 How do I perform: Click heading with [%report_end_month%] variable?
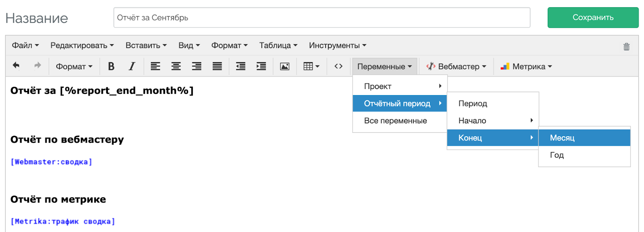click(102, 91)
